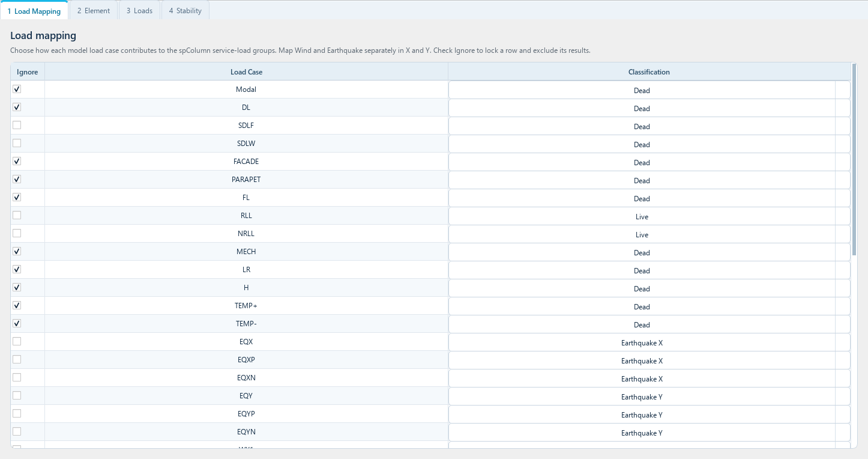Click the EQXN load case name
868x459 pixels.
coord(246,378)
